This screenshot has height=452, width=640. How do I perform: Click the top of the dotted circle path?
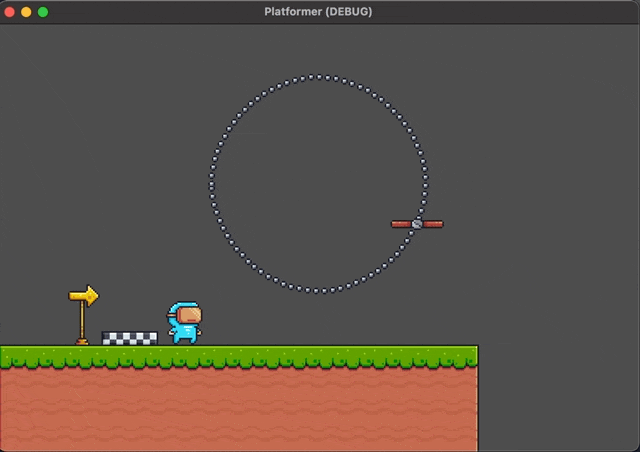(x=318, y=77)
